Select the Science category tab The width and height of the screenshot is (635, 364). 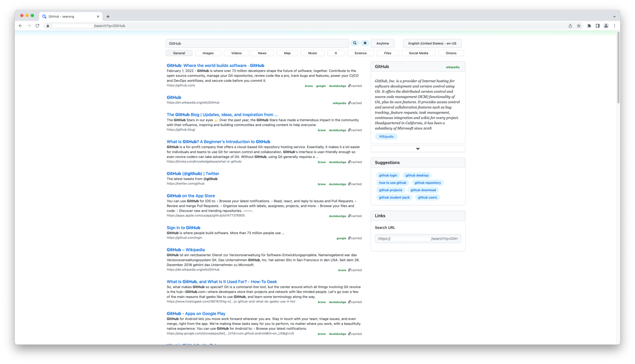coord(360,53)
